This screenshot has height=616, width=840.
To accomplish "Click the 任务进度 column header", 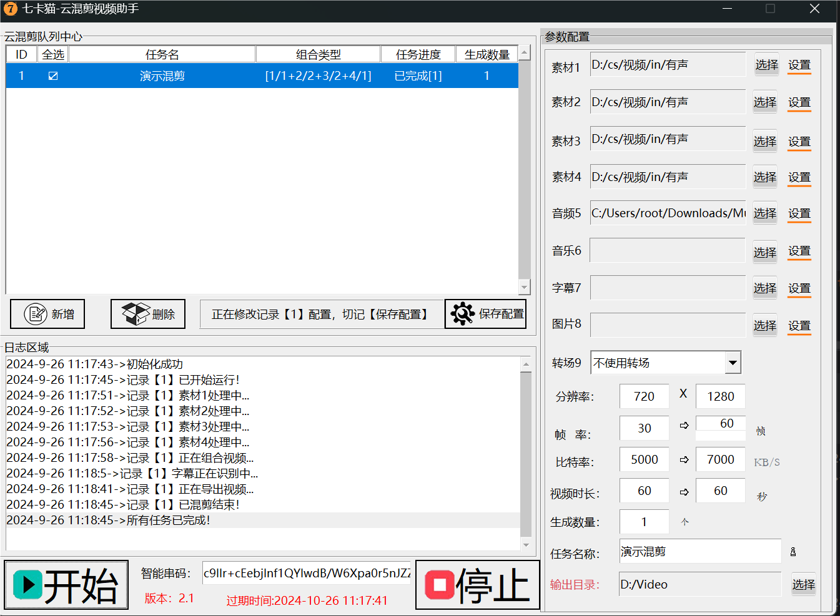I will (418, 54).
